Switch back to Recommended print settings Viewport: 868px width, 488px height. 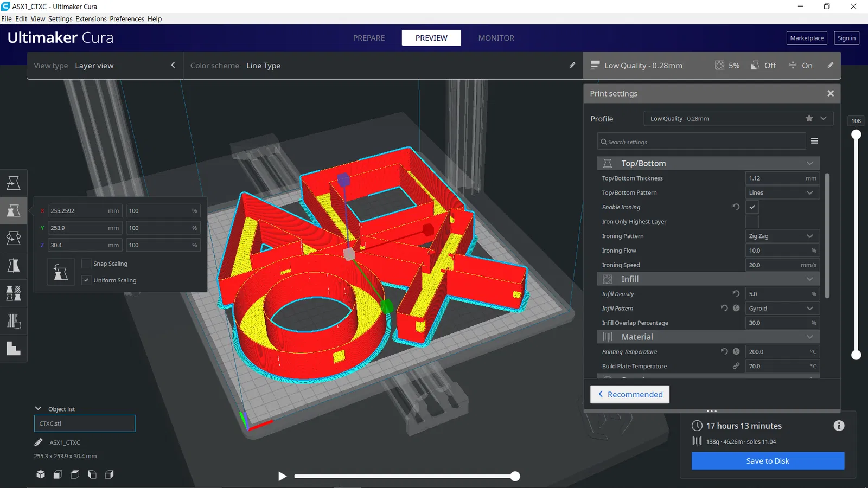click(x=630, y=394)
